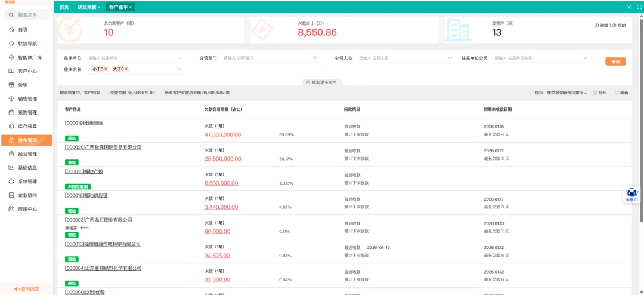Remove the 大于0 filter tag

(126, 69)
